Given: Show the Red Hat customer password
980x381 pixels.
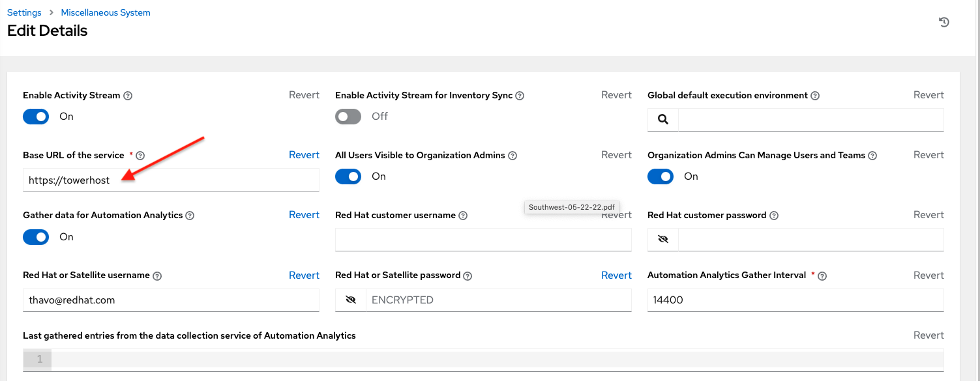Looking at the screenshot, I should pyautogui.click(x=663, y=240).
